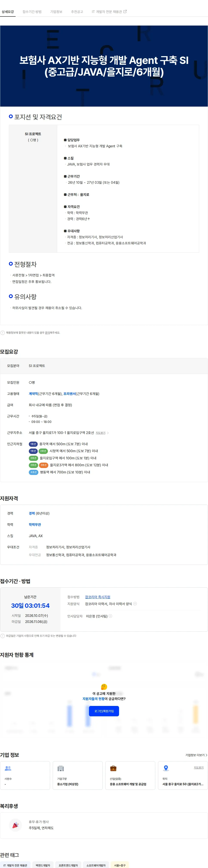
Task: Click thinking emoji in 지원자 현황 통계
Action: tap(104, 686)
